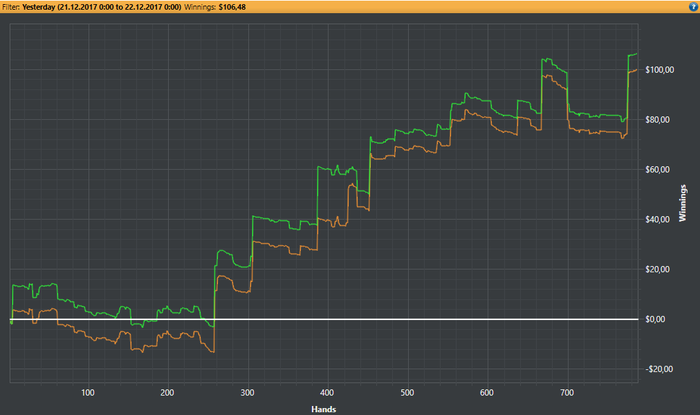Select the 600 hands tick label
Viewport: 700px width, 415px height.
coord(487,393)
